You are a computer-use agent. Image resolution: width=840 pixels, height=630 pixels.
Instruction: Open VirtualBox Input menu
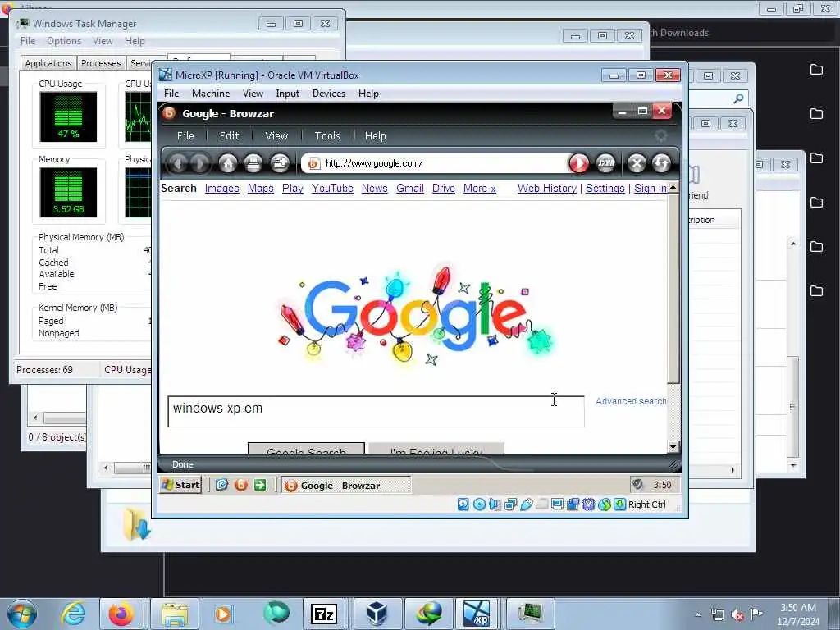(288, 94)
